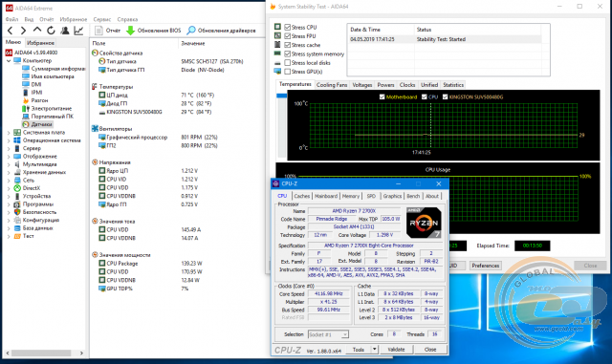Image resolution: width=612 pixels, height=364 pixels.
Task: Select Портативный ПК tree item
Action: point(48,117)
